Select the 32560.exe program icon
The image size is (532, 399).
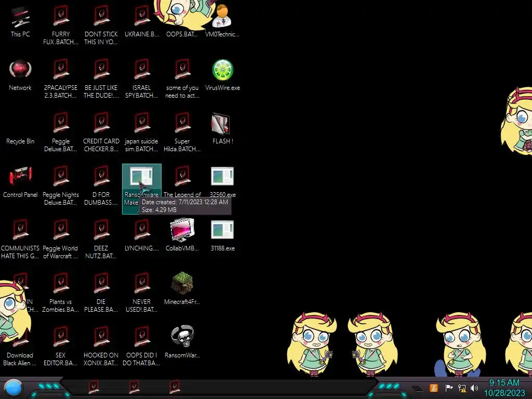click(x=222, y=176)
